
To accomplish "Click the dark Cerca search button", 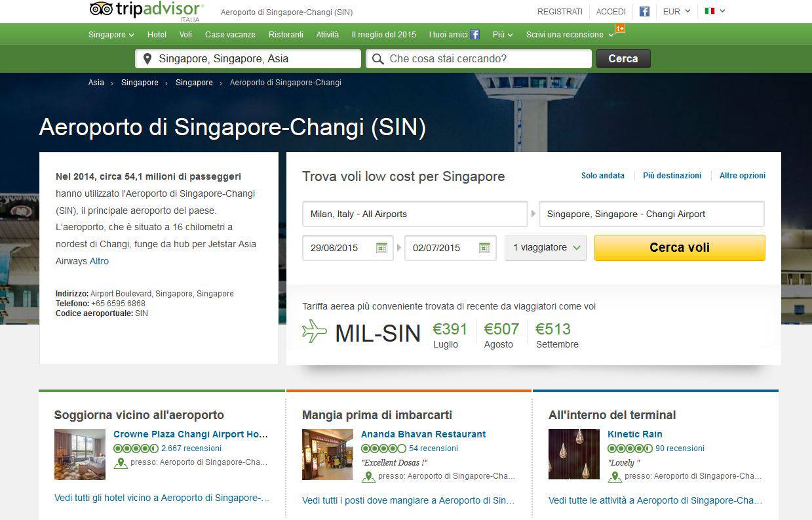I will point(623,58).
